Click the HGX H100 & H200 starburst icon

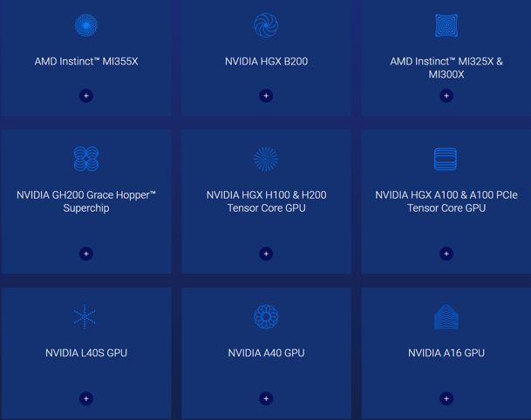click(266, 159)
